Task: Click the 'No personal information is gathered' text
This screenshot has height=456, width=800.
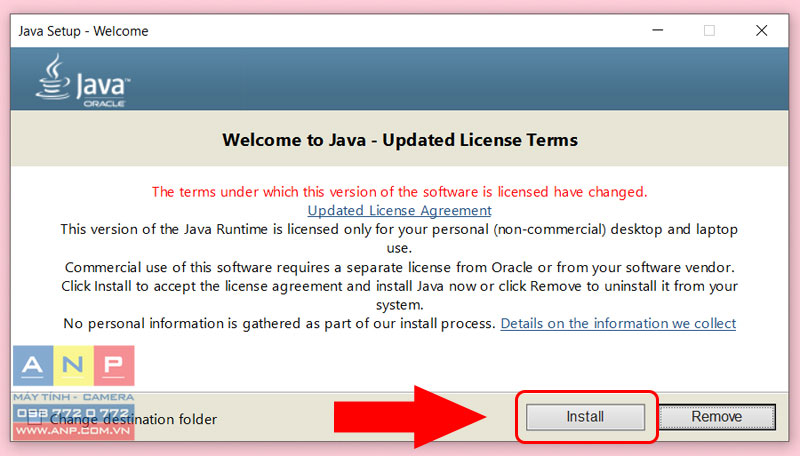Action: click(279, 323)
